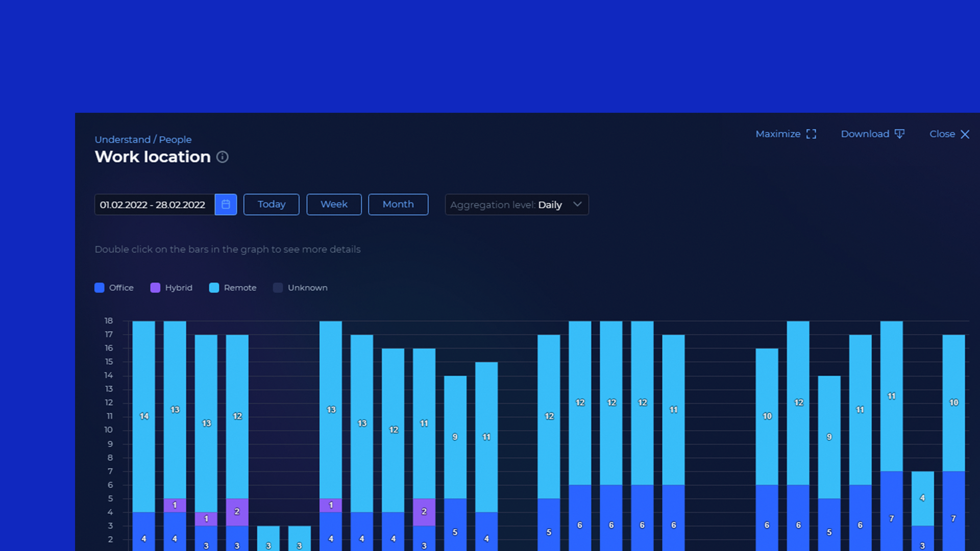Click the y-axis label 2
Viewport: 980px width, 551px height.
(x=110, y=539)
